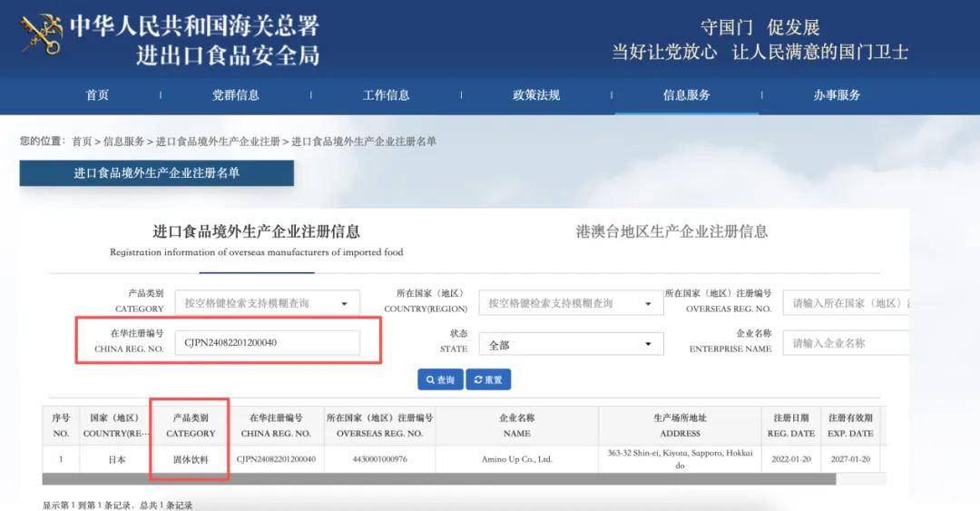
Task: Click the 2027-01-20 expiry date cell
Action: (850, 459)
